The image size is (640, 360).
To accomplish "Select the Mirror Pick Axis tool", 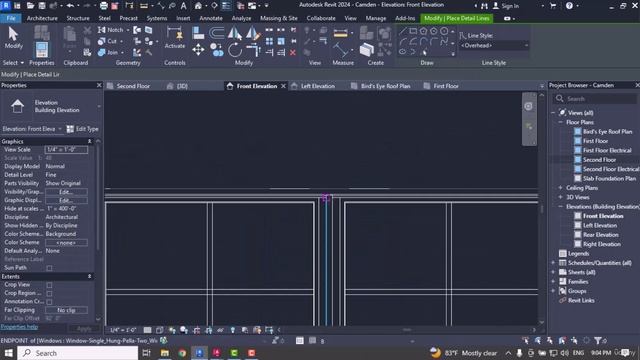I will pos(235,33).
